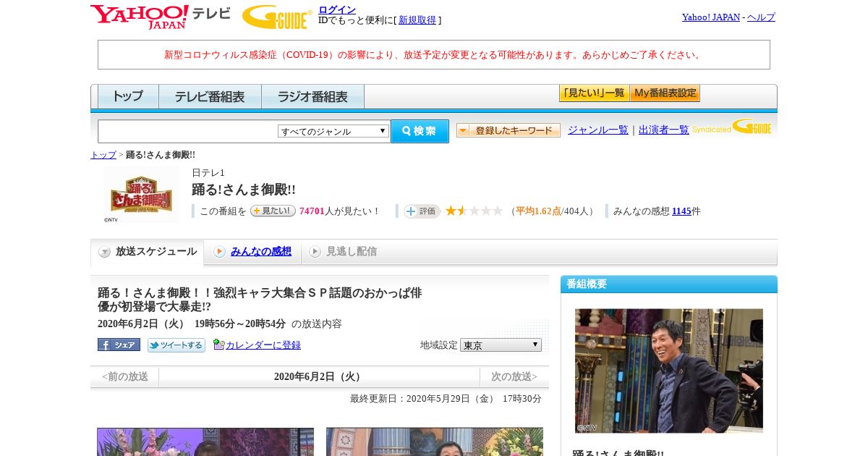Open 1145 comments count link
The image size is (868, 456).
tap(681, 211)
